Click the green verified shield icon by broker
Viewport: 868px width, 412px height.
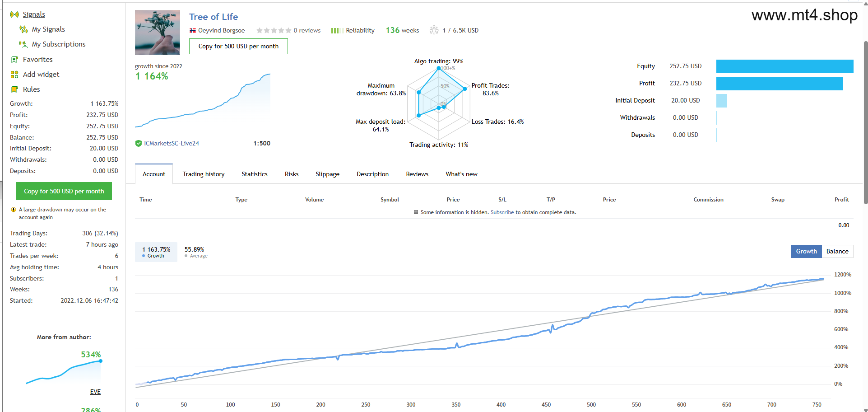pos(139,144)
